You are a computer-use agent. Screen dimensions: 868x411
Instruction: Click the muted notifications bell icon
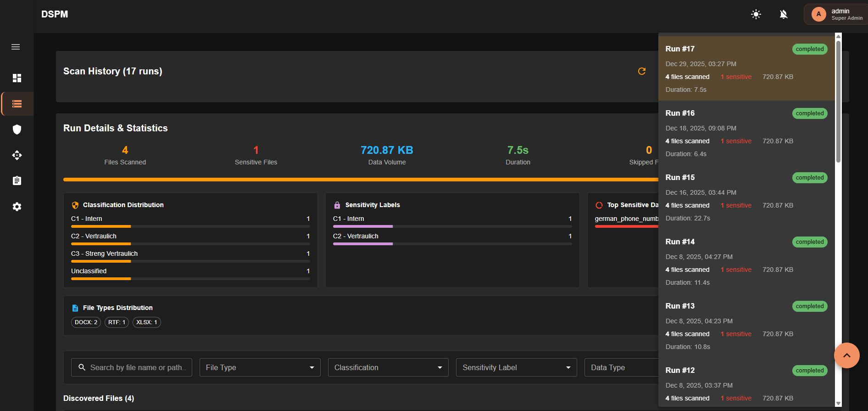pyautogui.click(x=784, y=14)
